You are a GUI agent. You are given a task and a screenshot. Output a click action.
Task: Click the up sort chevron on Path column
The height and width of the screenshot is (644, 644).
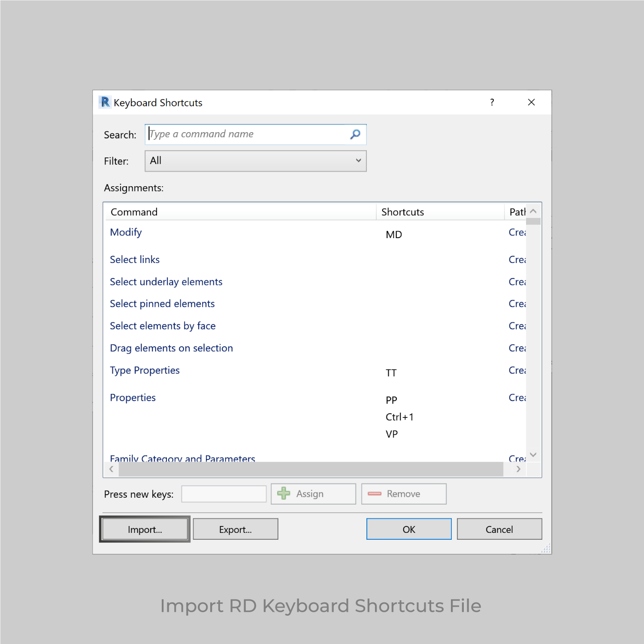(x=533, y=212)
